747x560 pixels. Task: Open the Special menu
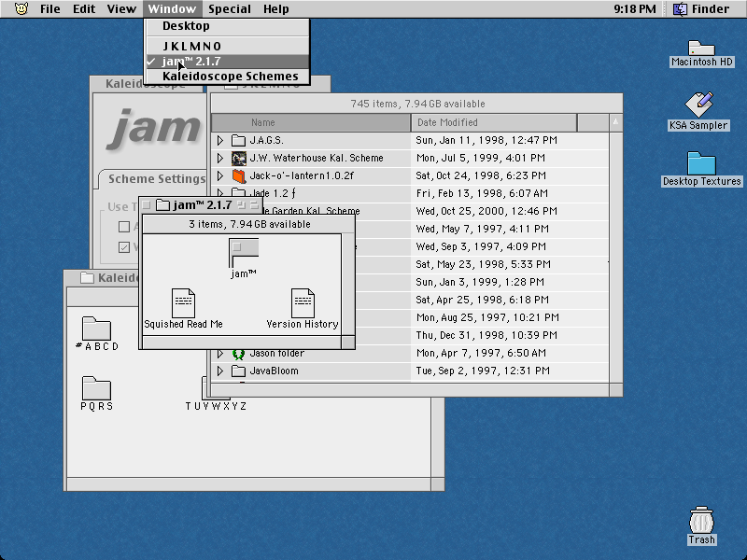pyautogui.click(x=230, y=8)
